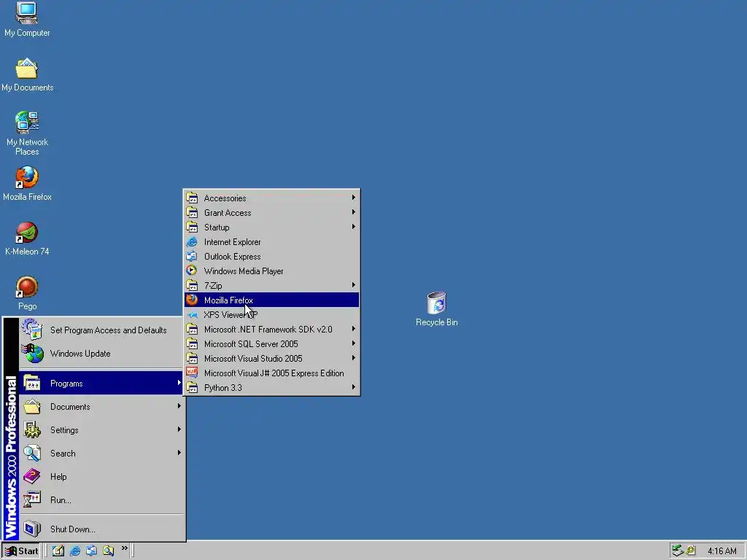The height and width of the screenshot is (560, 747).
Task: Launch Outlook Express from quick launch
Action: pos(91,551)
